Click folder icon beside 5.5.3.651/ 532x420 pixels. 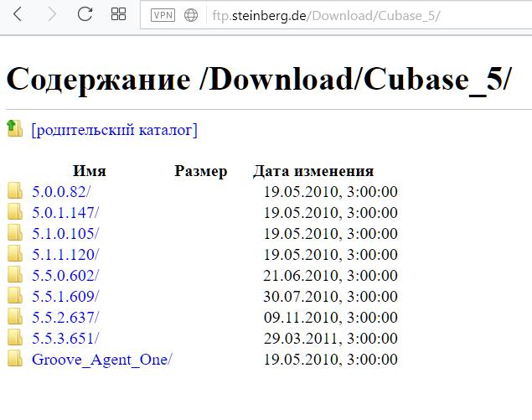pos(15,337)
